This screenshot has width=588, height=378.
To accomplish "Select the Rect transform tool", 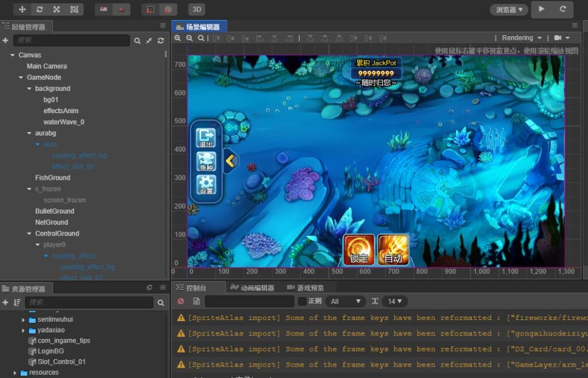I will (x=74, y=10).
